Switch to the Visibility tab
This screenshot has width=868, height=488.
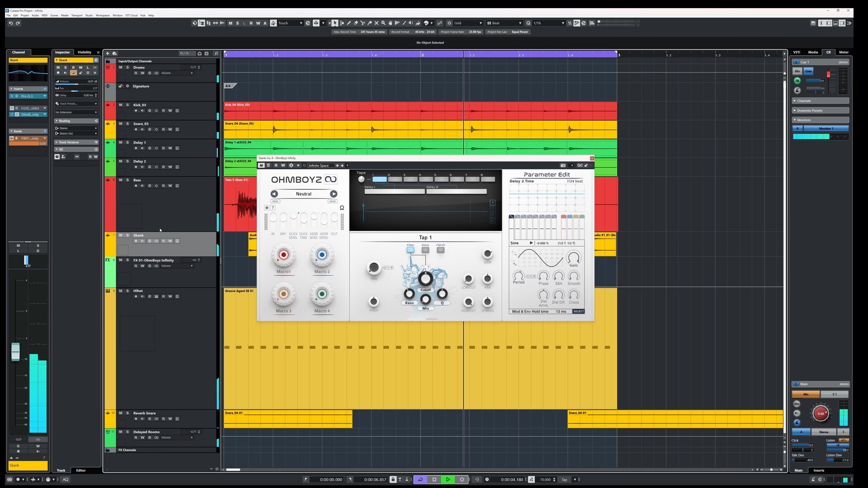tap(85, 52)
